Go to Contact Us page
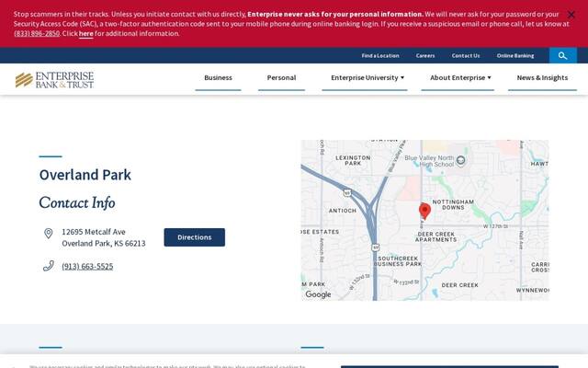 (466, 55)
